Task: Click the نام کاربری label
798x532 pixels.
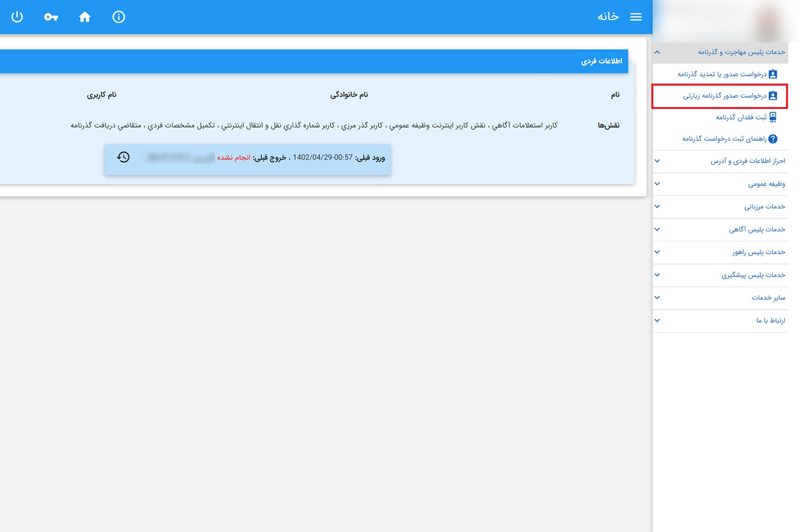Action: 102,94
